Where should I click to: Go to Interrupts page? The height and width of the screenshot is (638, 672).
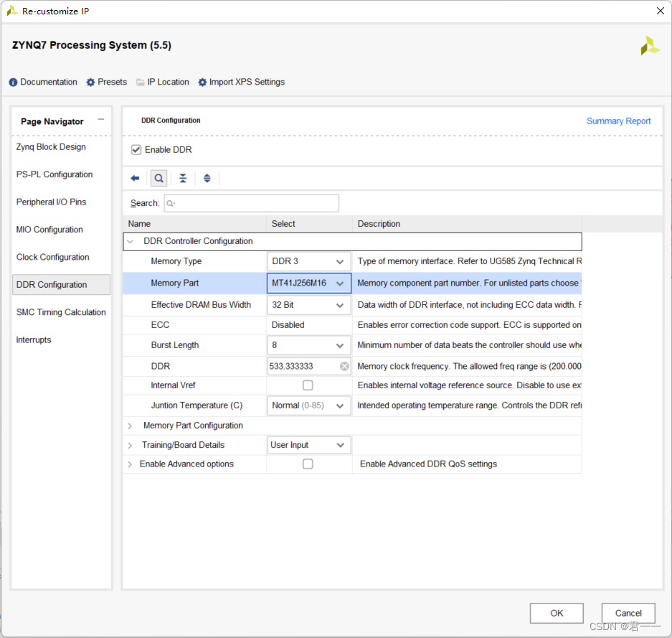point(34,340)
